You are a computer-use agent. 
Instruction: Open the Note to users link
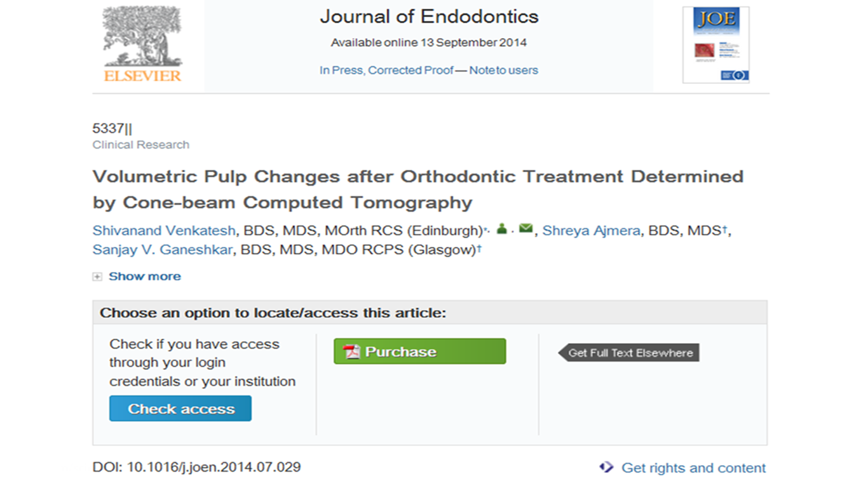tap(503, 71)
